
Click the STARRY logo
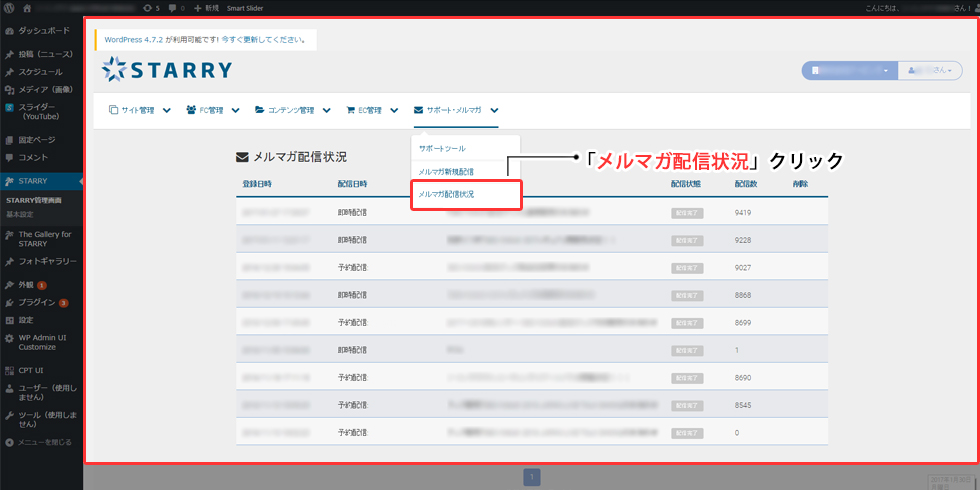(166, 70)
